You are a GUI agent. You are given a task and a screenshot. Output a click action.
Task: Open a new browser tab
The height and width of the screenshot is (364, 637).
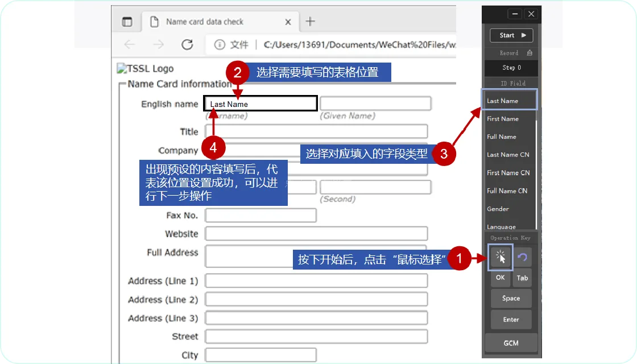[x=310, y=21]
